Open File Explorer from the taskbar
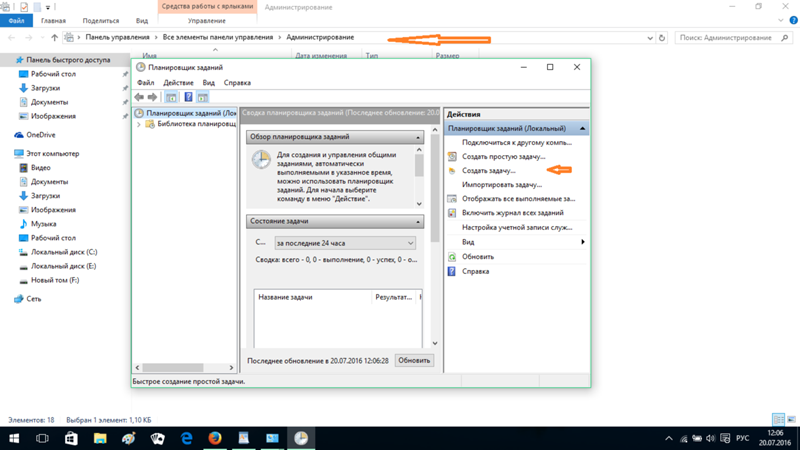Screen dimensions: 800x450 [x=100, y=438]
